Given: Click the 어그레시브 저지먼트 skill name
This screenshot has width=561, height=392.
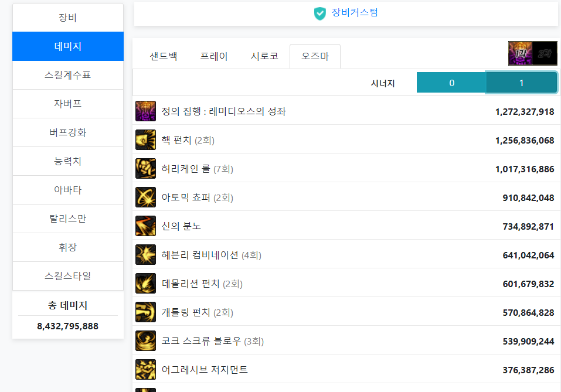Looking at the screenshot, I should (205, 370).
